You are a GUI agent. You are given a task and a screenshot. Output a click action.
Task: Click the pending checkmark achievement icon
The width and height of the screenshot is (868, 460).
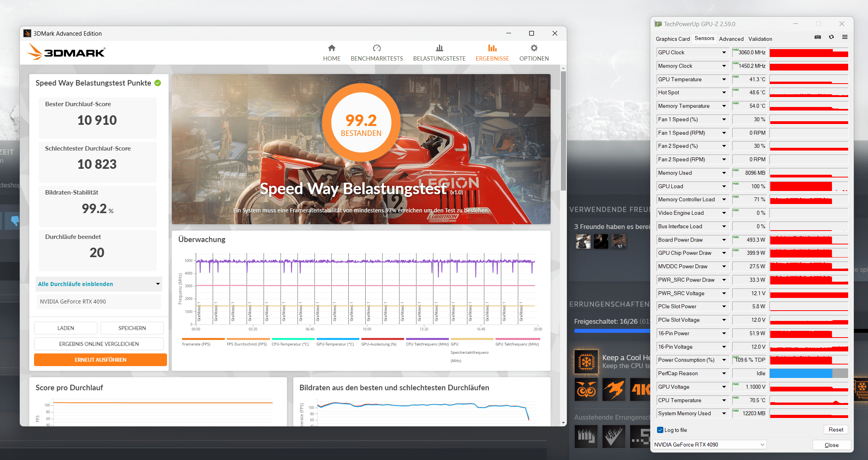(614, 436)
